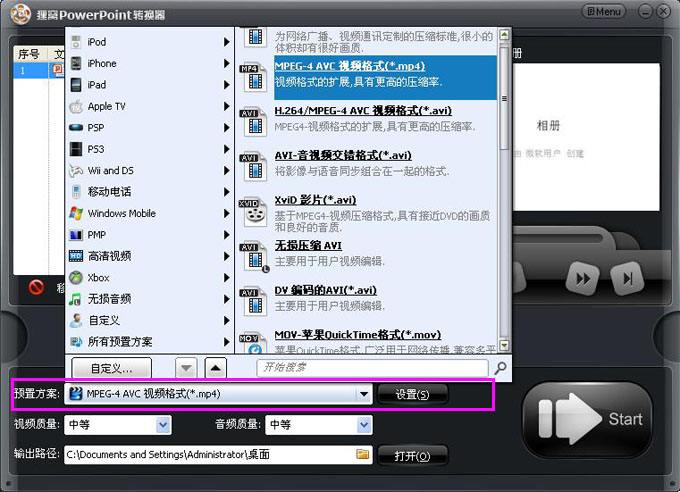This screenshot has width=680, height=492.
Task: Click the folder browse icon for output path
Action: coord(363,455)
